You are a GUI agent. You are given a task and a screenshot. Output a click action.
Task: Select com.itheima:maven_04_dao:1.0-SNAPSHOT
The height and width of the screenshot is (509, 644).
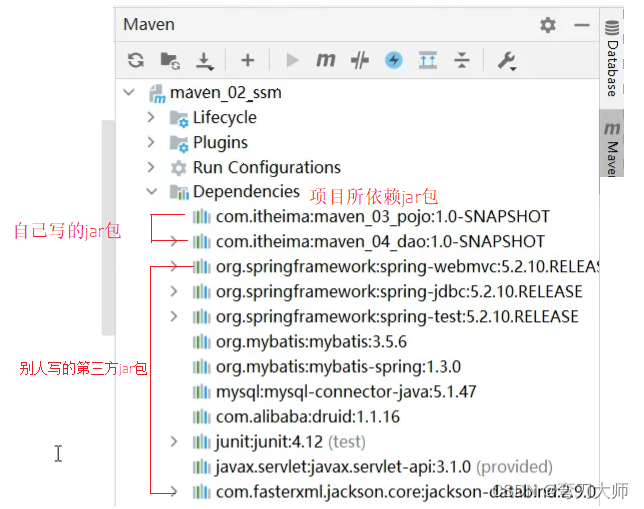click(x=380, y=242)
